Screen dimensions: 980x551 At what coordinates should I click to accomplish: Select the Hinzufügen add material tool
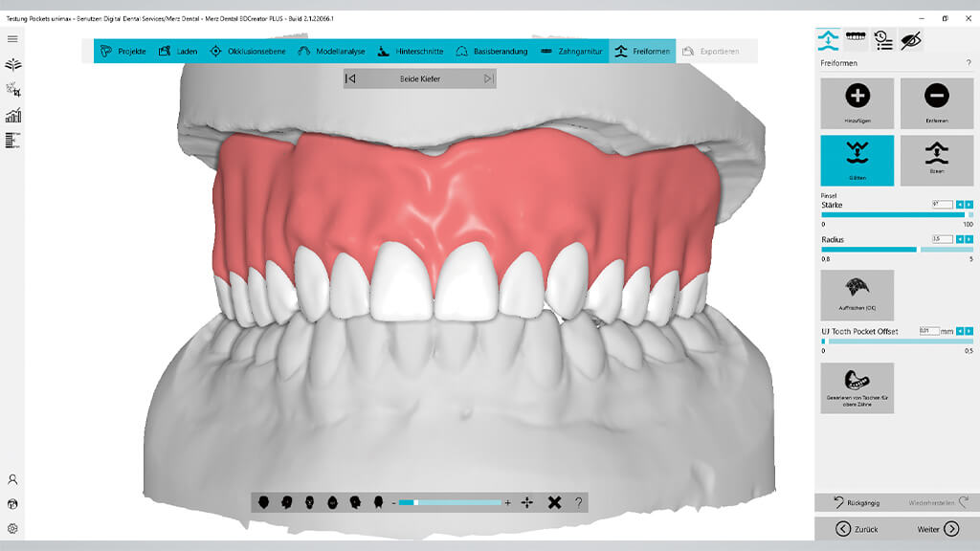click(857, 103)
